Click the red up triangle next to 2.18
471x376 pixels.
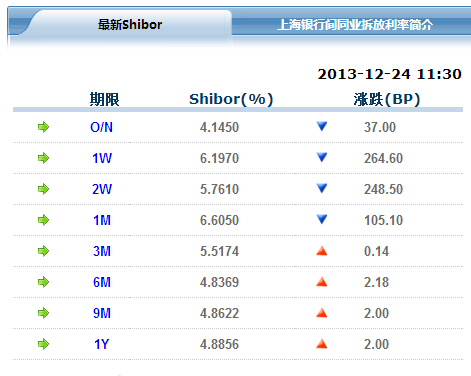[322, 282]
